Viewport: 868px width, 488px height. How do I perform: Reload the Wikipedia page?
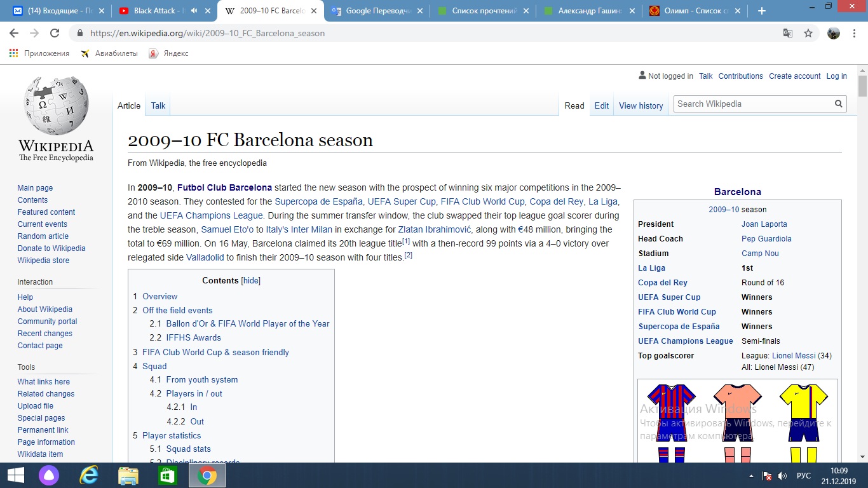click(55, 33)
